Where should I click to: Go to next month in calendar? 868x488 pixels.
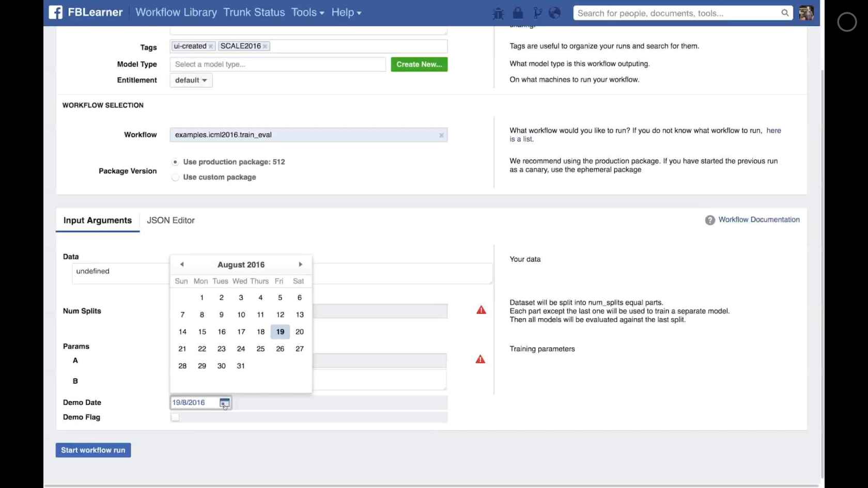[300, 264]
